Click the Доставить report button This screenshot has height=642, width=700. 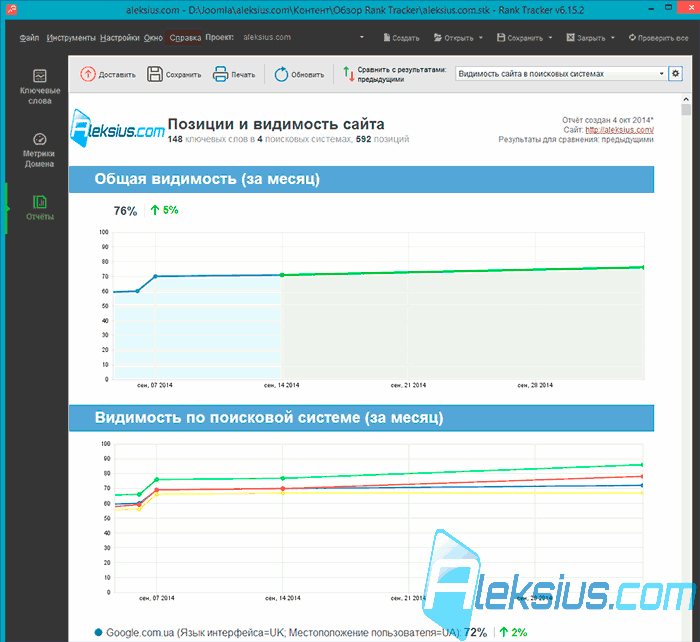tap(108, 74)
